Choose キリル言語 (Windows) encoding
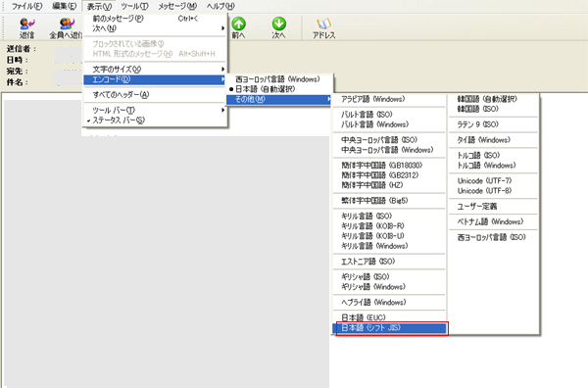The width and height of the screenshot is (588, 388). coord(389,246)
